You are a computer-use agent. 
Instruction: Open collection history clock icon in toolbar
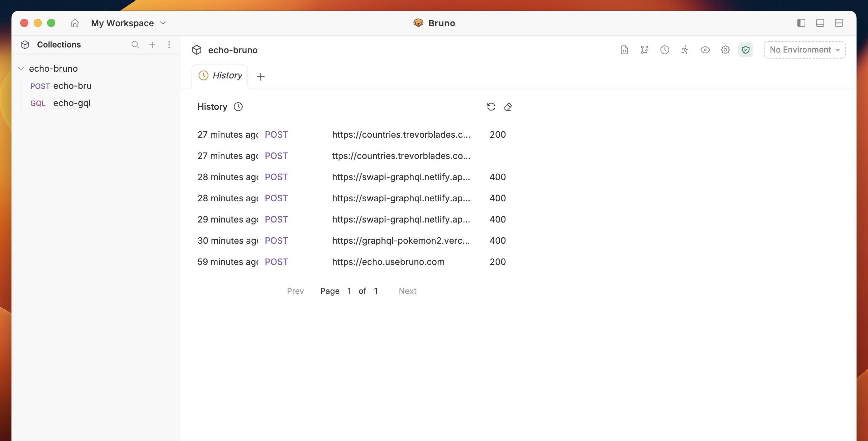pos(664,50)
